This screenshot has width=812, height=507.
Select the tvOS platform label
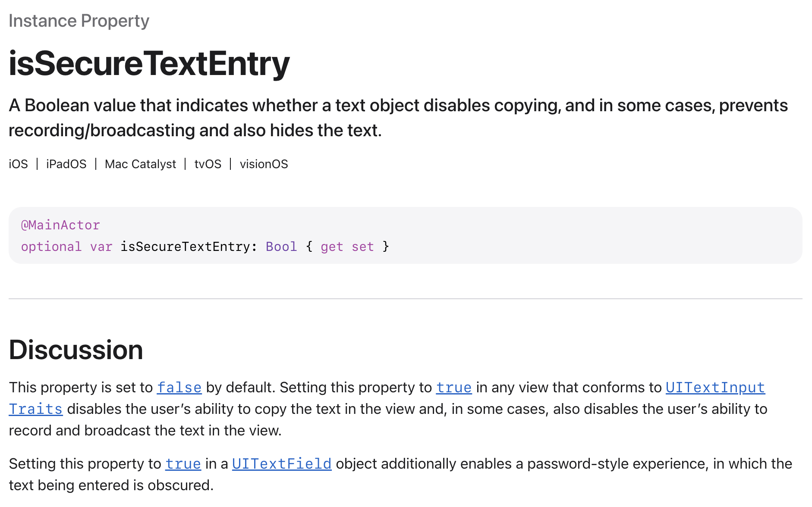tap(208, 164)
